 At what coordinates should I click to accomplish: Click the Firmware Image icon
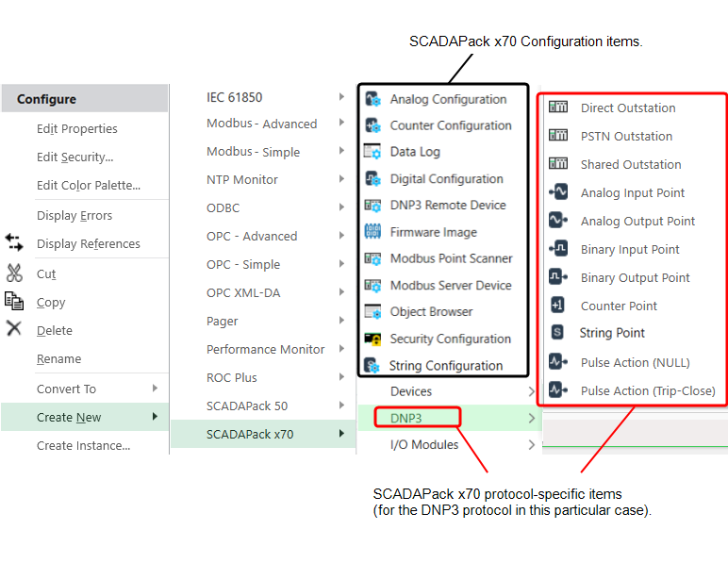click(372, 232)
